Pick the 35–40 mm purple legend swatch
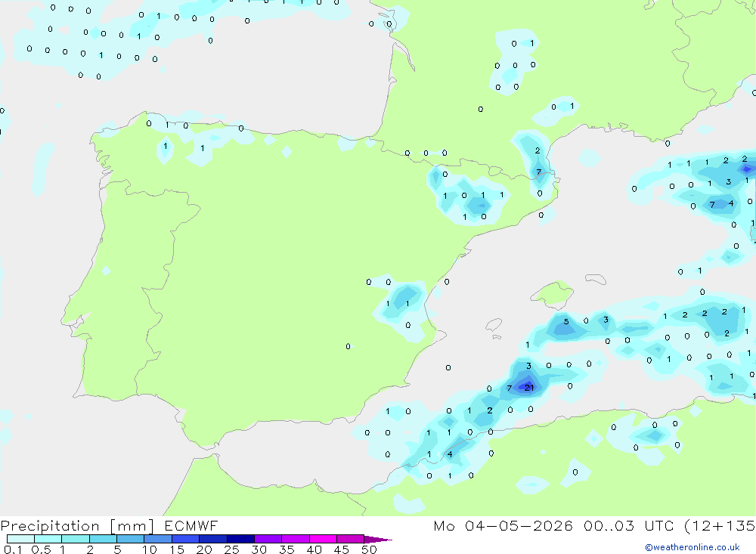The image size is (756, 554). point(296,539)
